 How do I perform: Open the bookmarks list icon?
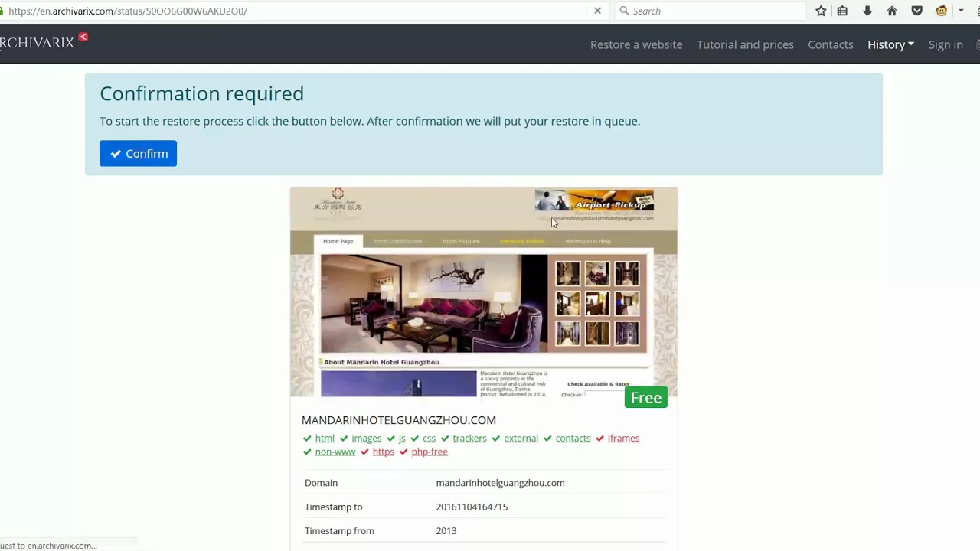coord(842,11)
